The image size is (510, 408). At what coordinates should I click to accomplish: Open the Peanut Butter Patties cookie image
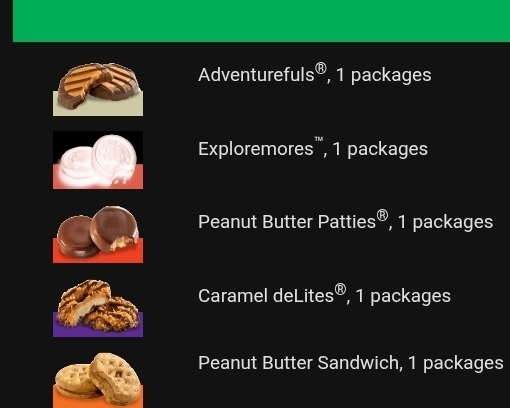pyautogui.click(x=98, y=234)
